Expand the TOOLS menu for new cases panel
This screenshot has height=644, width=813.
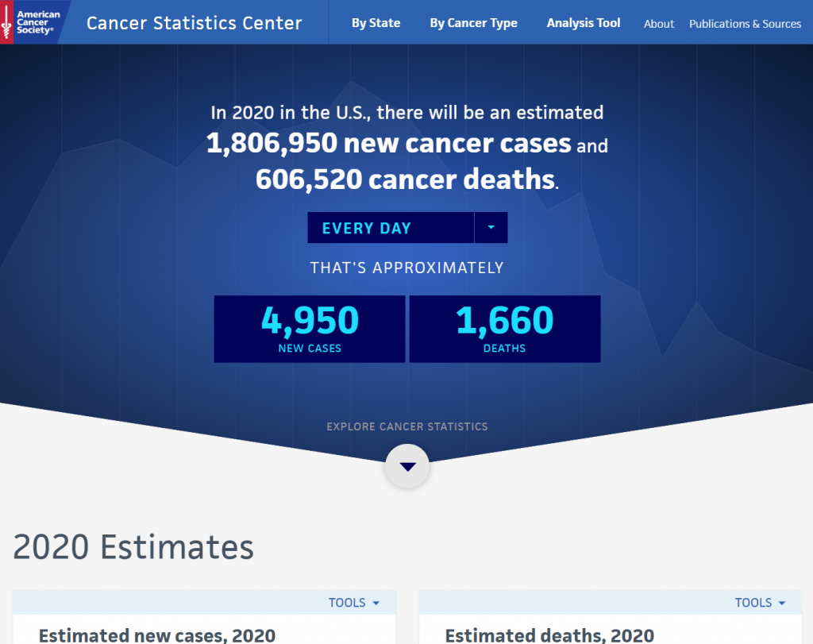[x=354, y=603]
